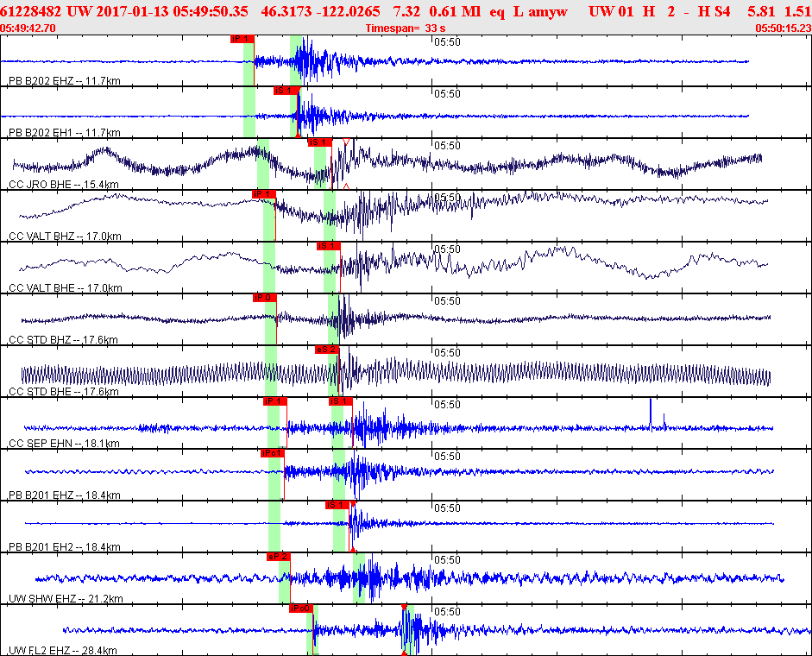Click the 'PB B202 EH1 -- 11.7km' channel label
This screenshot has height=656, width=812.
(x=65, y=133)
